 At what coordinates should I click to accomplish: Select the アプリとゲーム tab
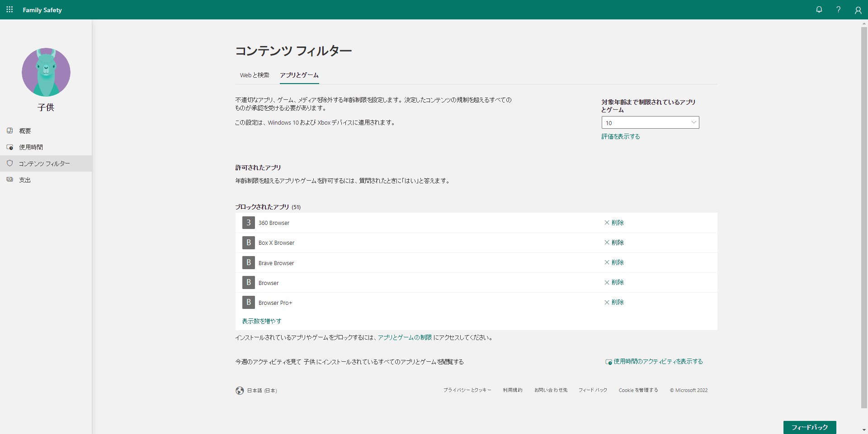pos(299,75)
